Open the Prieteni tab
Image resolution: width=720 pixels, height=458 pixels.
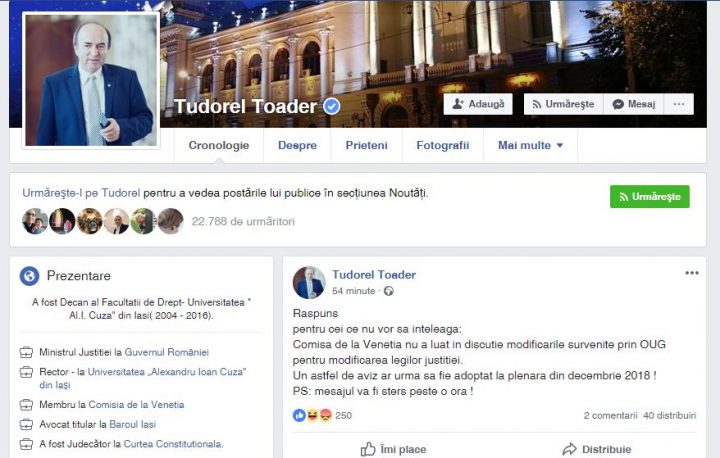366,146
